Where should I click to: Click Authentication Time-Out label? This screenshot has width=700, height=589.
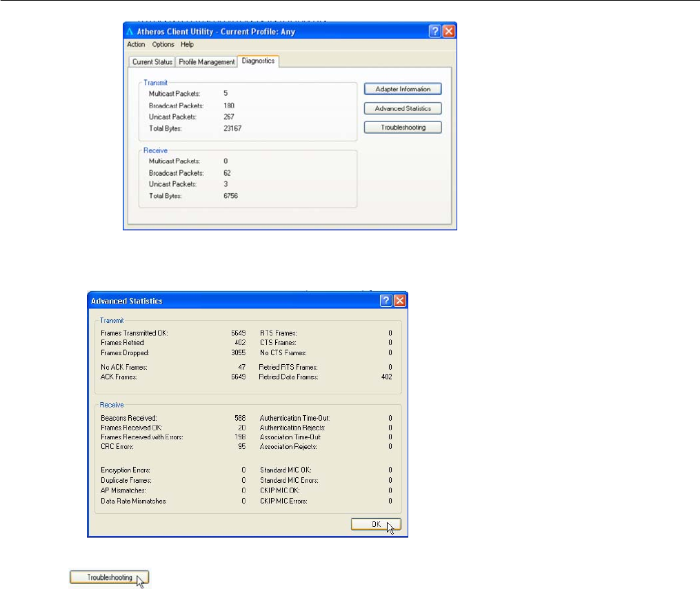295,418
